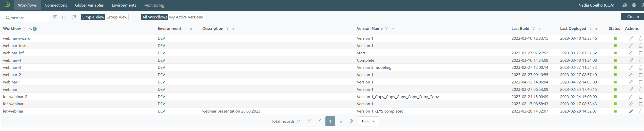
Task: Sort by the Description column
Action: tap(233, 29)
